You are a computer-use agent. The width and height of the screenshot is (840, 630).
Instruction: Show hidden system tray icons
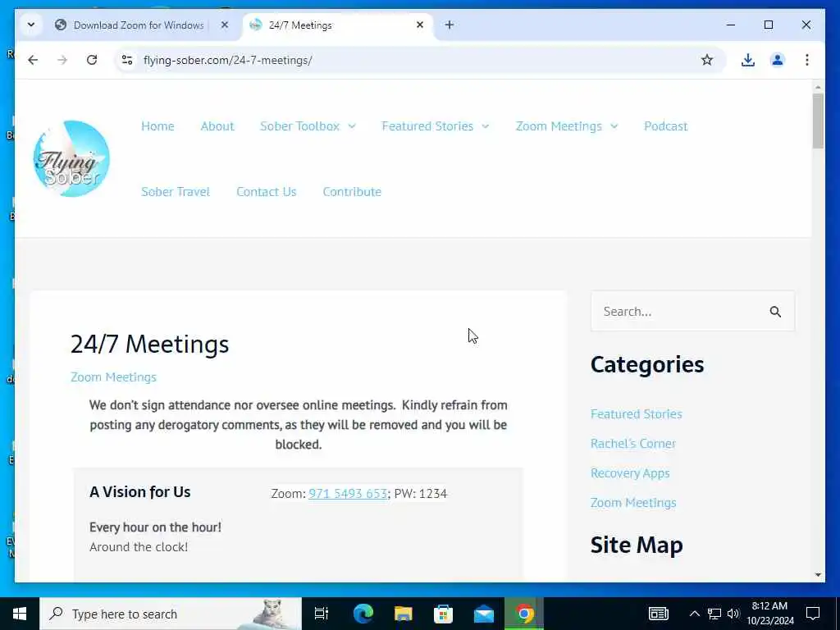point(694,614)
